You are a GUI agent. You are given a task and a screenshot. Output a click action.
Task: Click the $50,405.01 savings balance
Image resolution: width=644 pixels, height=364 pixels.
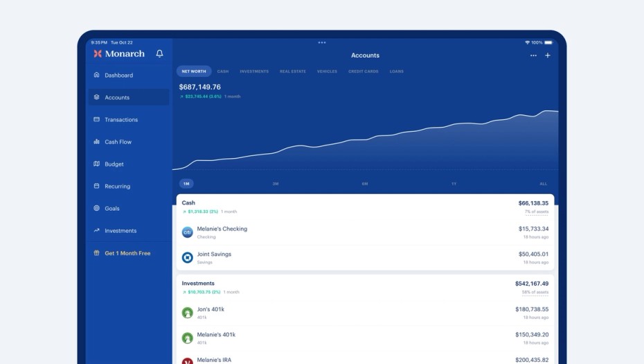pyautogui.click(x=533, y=254)
